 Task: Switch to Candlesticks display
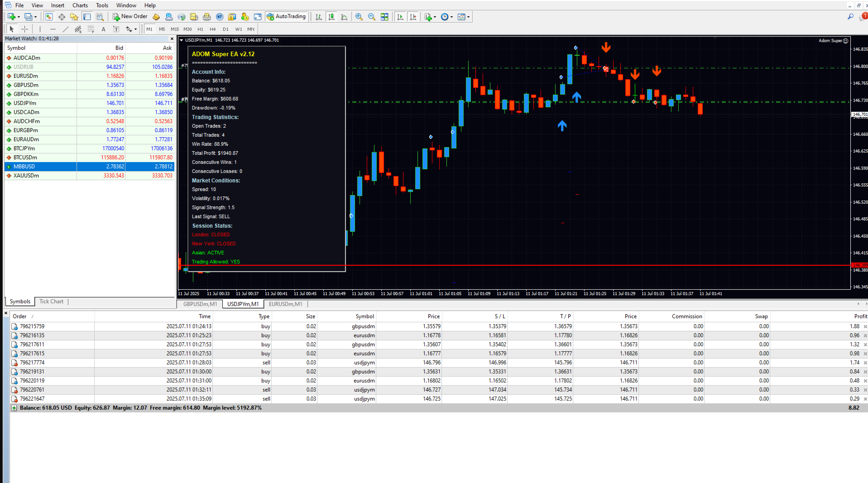click(331, 17)
